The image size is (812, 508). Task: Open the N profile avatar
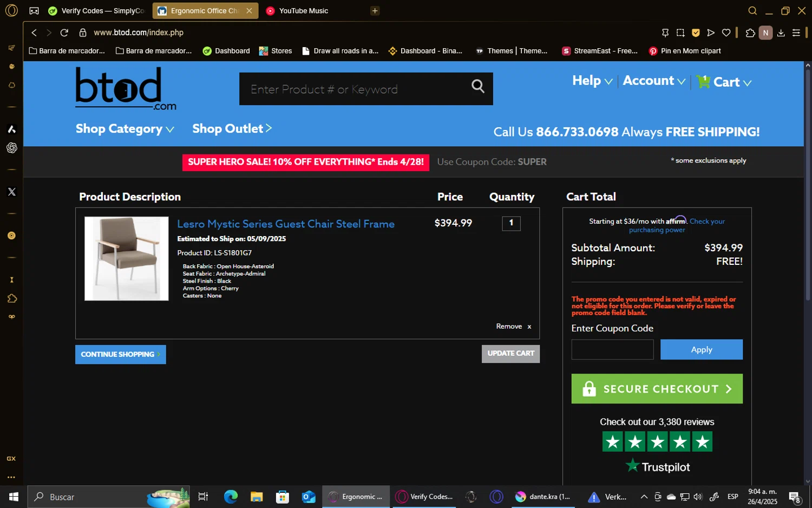765,32
